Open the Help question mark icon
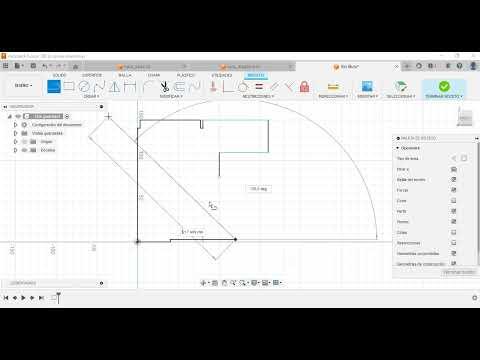 pyautogui.click(x=460, y=66)
